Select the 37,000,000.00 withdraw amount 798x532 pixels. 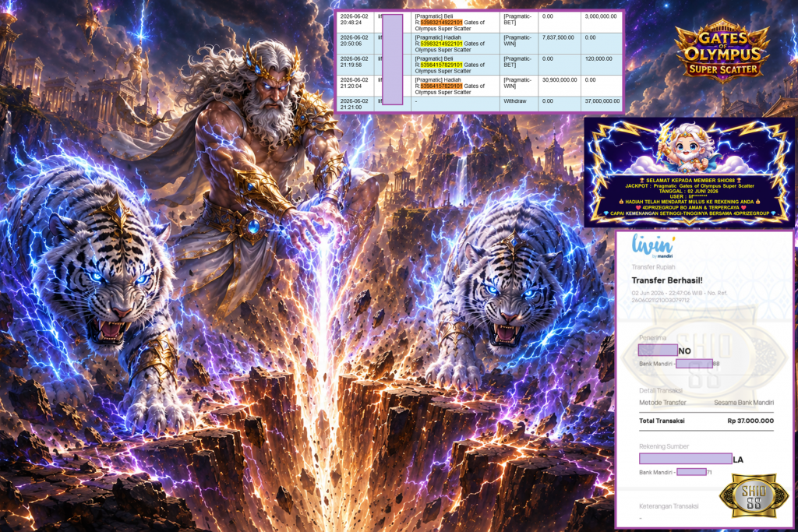(x=602, y=101)
